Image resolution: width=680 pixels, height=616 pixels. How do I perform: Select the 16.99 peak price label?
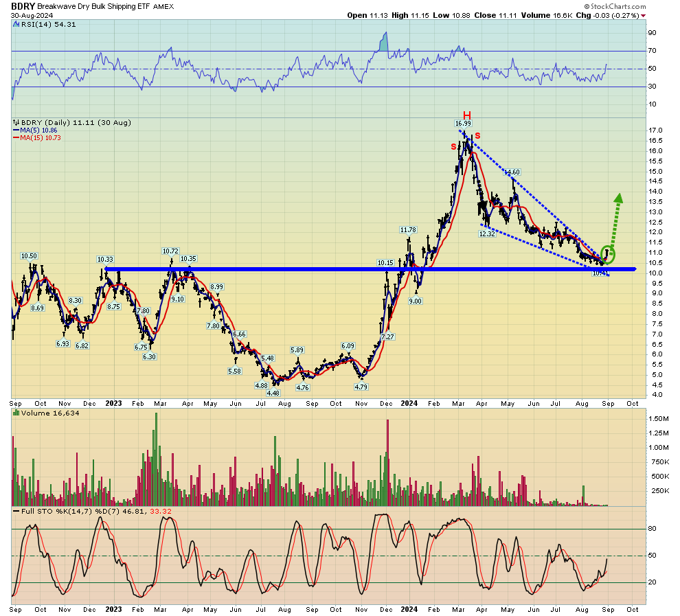point(463,124)
